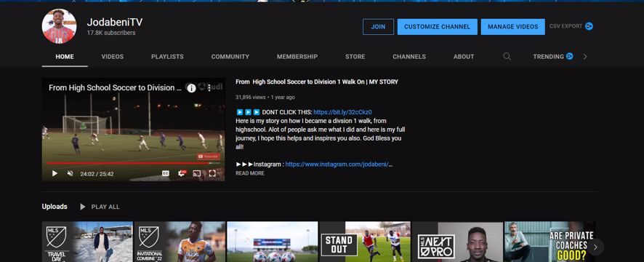Click the play icon beside Play All

tap(83, 207)
